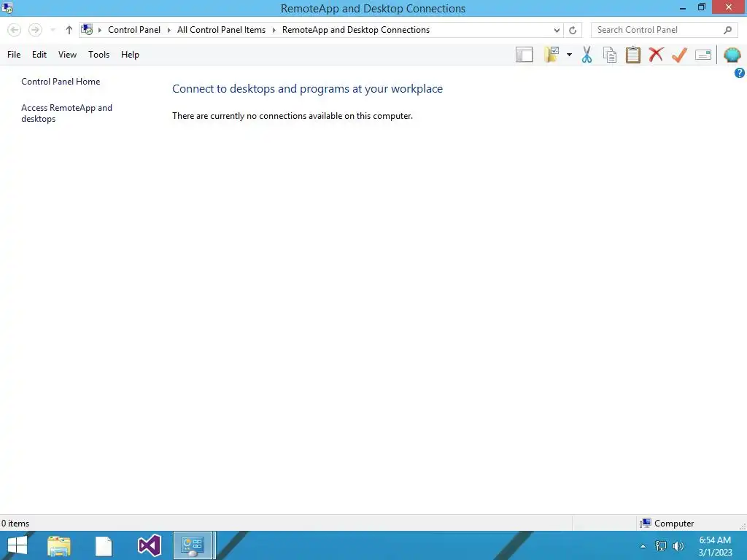
Task: Focus the Search Control Panel field
Action: pos(664,30)
